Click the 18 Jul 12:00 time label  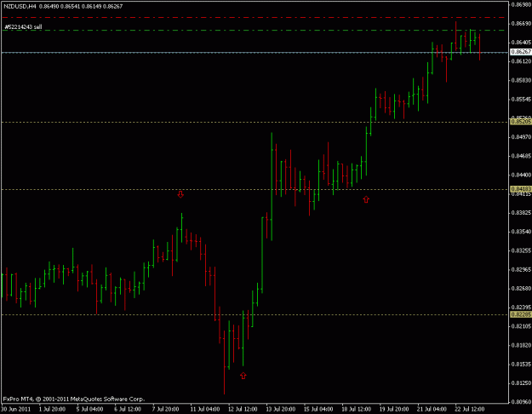tap(357, 409)
